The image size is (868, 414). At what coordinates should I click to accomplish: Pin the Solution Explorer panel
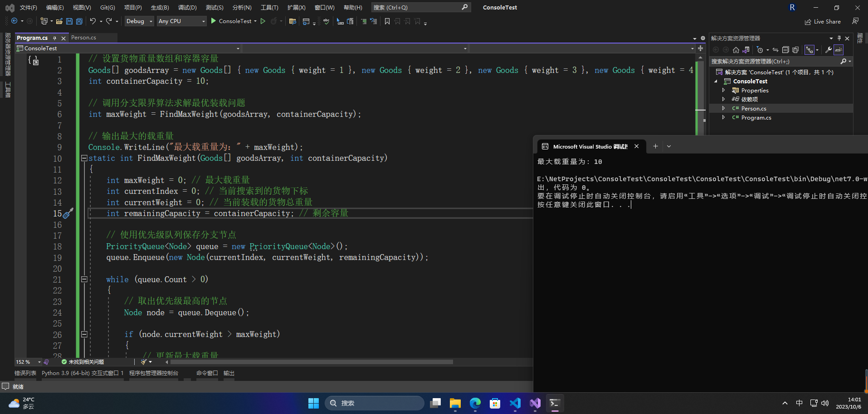pos(839,39)
